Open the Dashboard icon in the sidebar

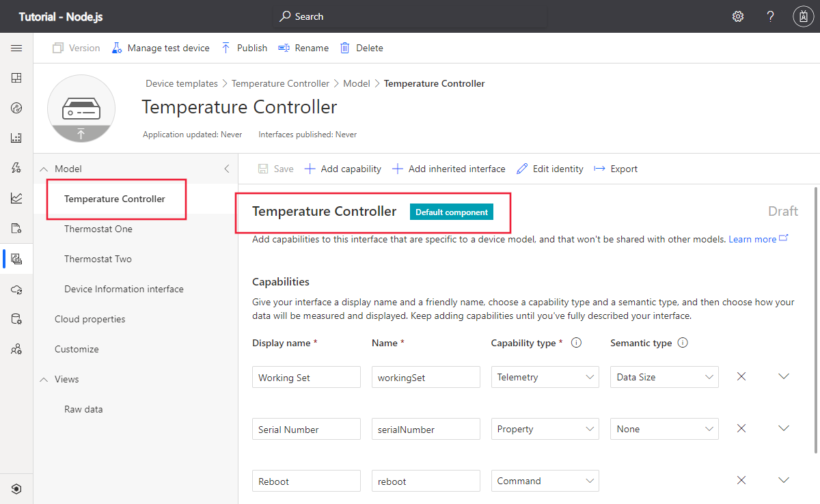click(x=16, y=77)
